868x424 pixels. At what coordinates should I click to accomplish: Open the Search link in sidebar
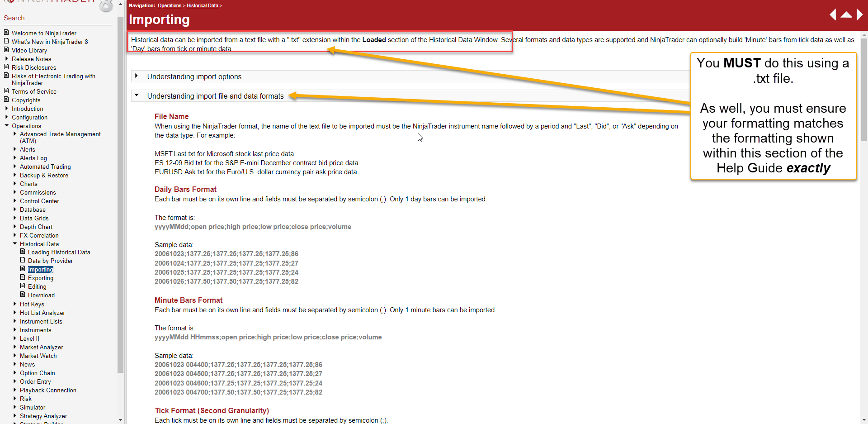click(14, 18)
